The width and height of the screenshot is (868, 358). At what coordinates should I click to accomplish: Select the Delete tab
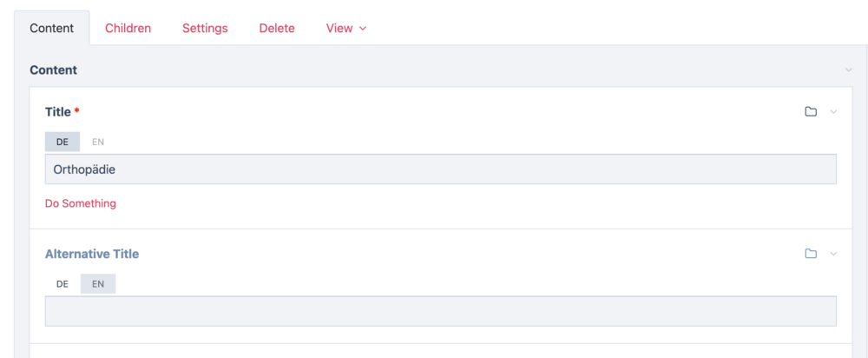click(x=277, y=29)
